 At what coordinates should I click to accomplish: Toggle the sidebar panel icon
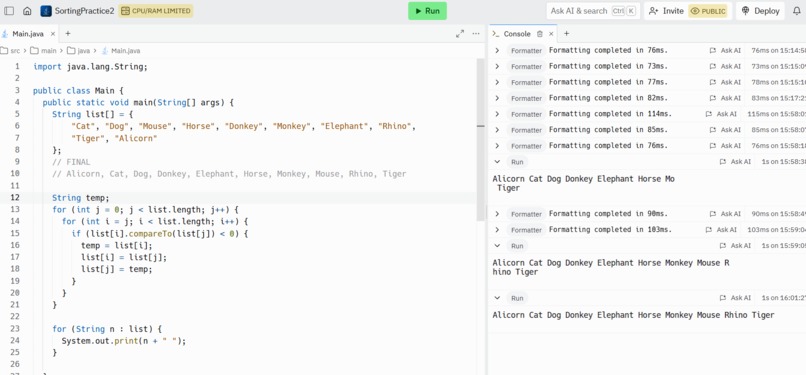pos(9,11)
